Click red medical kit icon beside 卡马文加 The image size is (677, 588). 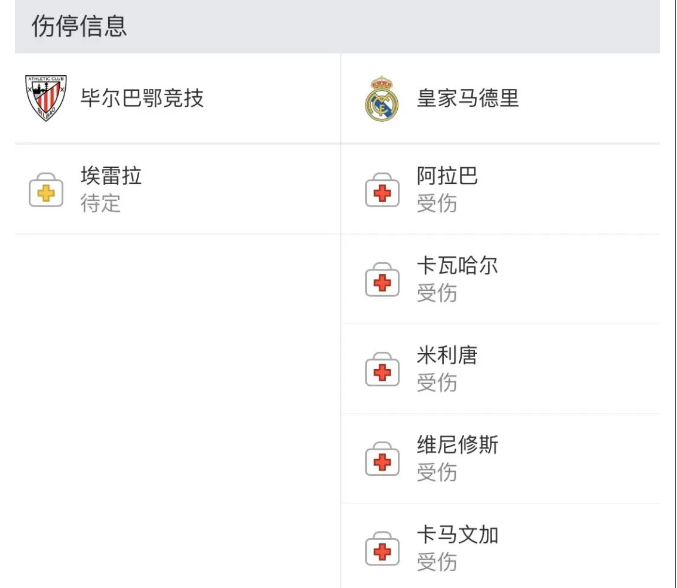pyautogui.click(x=382, y=549)
